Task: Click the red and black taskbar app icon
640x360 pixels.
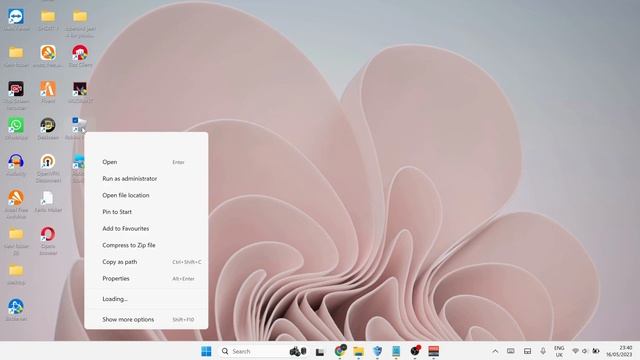Action: 433,351
